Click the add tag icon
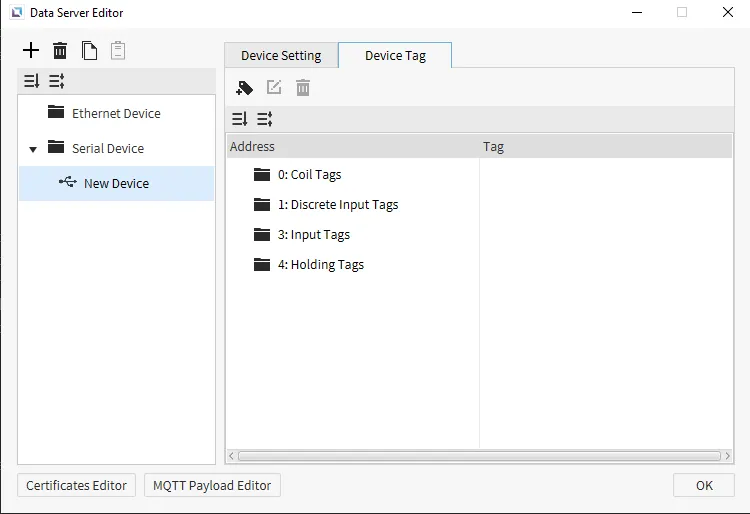 click(x=245, y=88)
